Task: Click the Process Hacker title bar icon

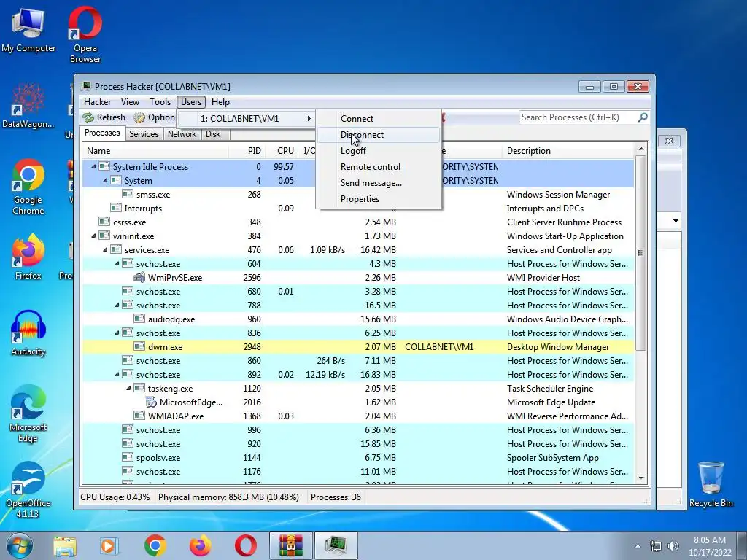Action: [x=86, y=86]
